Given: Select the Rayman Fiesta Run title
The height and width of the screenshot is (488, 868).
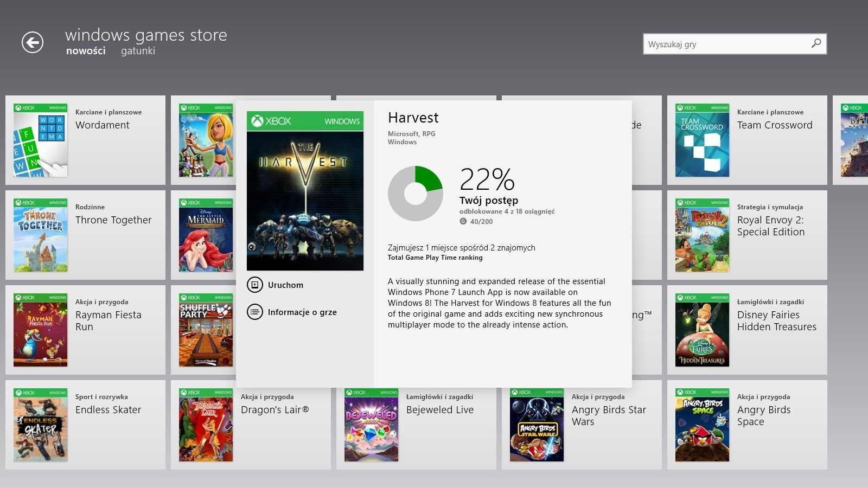Looking at the screenshot, I should click(108, 321).
